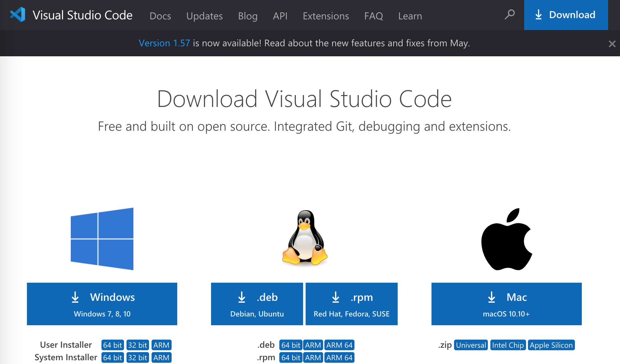Viewport: 620px width, 364px height.
Task: Download the .rpm package for Red Hat
Action: pos(352,304)
